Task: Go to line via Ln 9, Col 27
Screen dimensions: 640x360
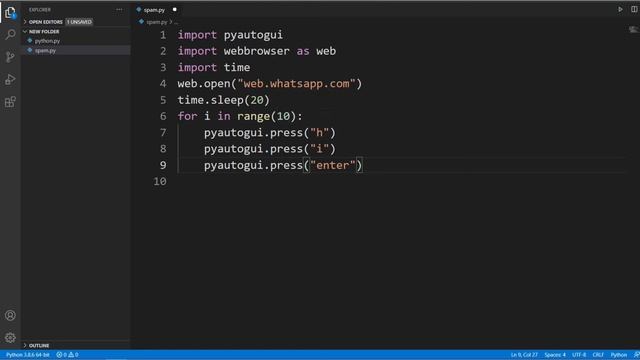Action: (524, 355)
